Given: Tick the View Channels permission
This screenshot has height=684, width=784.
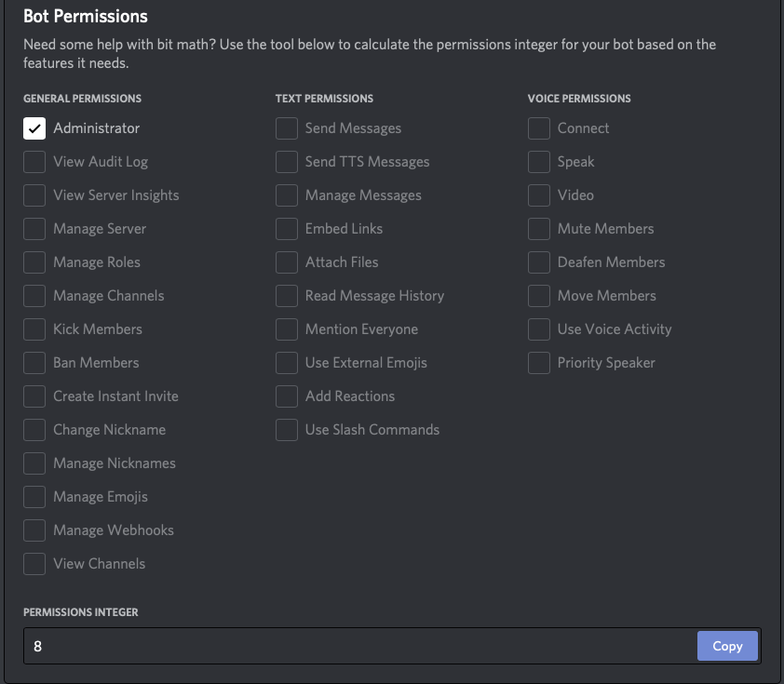Looking at the screenshot, I should (34, 564).
